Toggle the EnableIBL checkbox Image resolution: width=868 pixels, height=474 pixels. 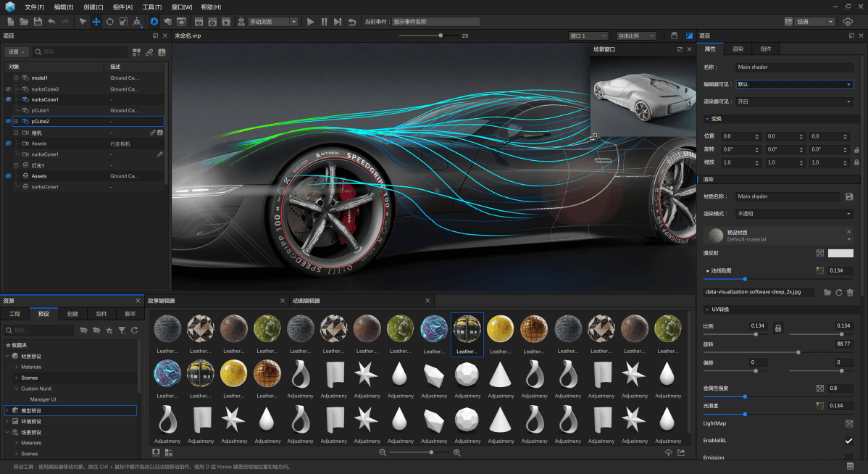(848, 441)
